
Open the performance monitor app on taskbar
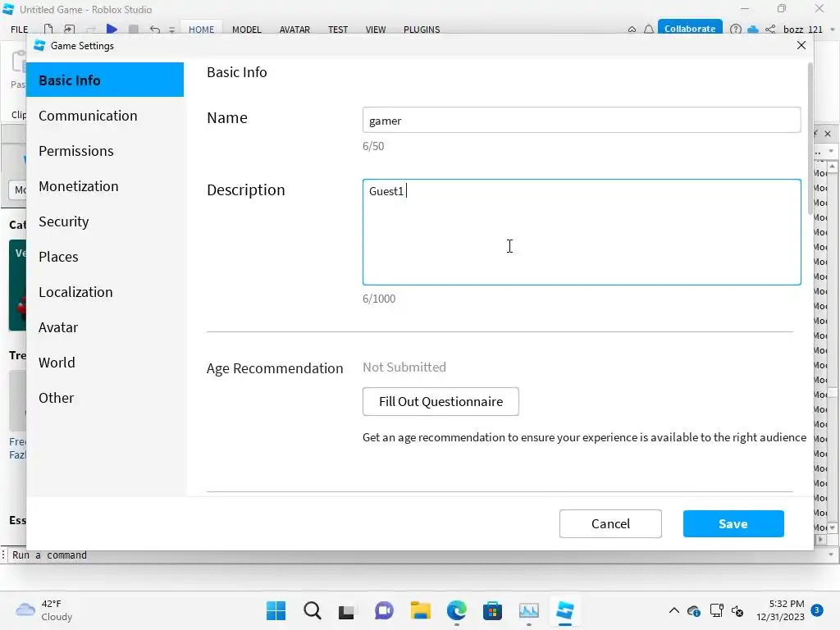[529, 610]
